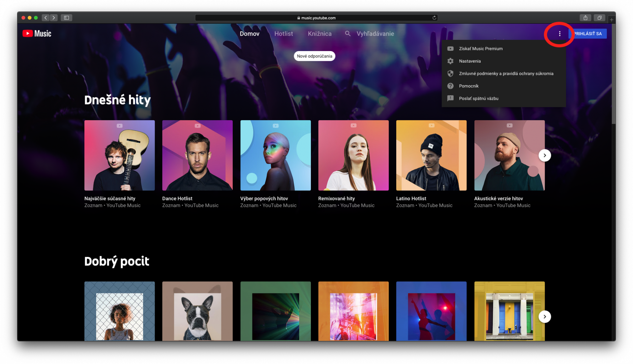Click the privacy shield icon in menu
This screenshot has width=633, height=364.
(x=450, y=74)
